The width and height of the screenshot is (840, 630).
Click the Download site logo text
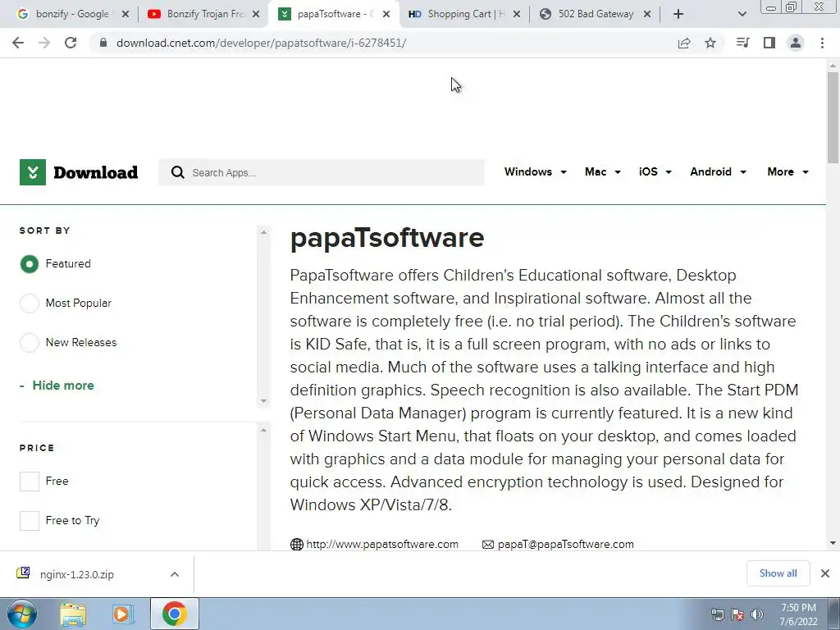click(95, 172)
